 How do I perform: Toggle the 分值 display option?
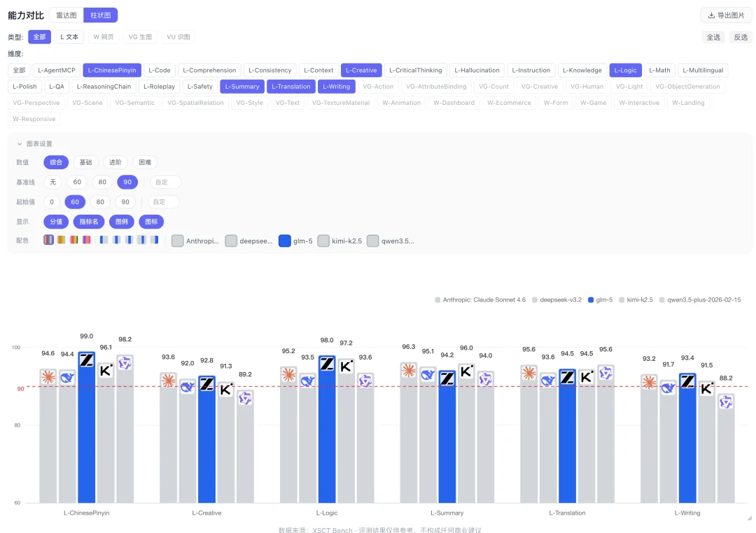[56, 222]
